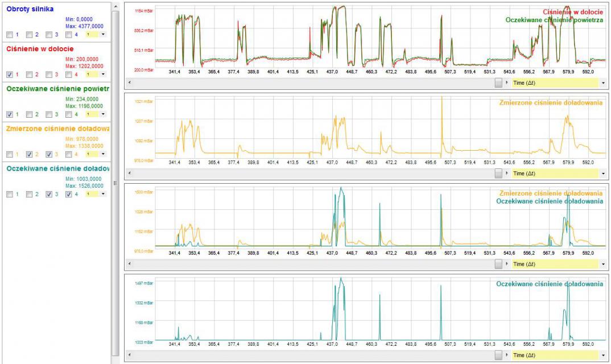Screen dimensions: 611x364
Task: Click left scroll arrow of bottom chart
Action: click(x=129, y=355)
